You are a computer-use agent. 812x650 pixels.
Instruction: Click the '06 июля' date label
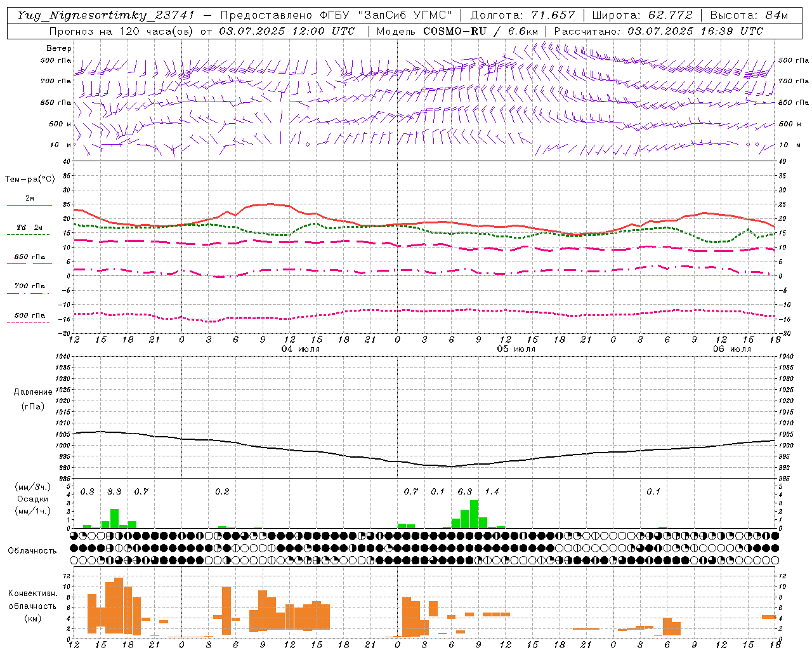pyautogui.click(x=732, y=349)
